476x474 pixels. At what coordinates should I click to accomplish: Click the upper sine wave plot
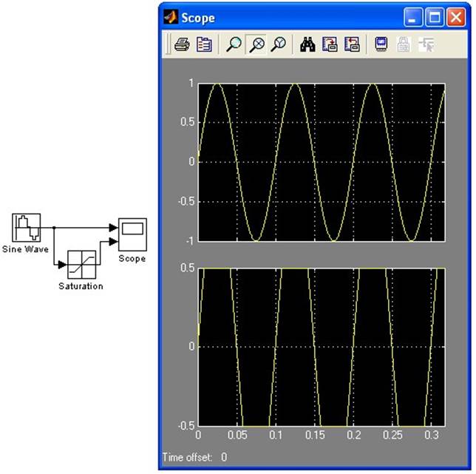click(x=322, y=162)
